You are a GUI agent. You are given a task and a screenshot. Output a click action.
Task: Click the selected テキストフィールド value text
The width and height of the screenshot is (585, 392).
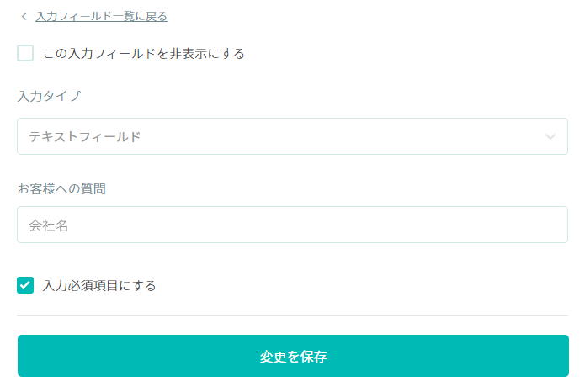tap(84, 136)
